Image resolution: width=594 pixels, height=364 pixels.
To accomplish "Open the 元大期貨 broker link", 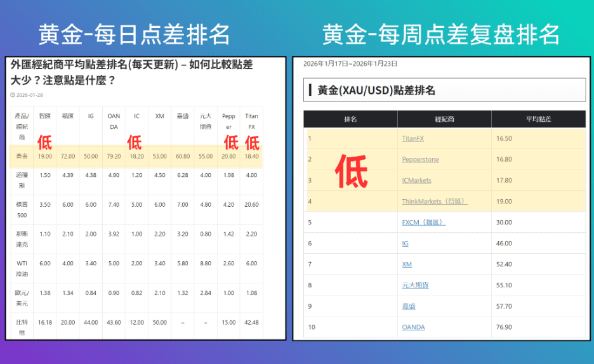I will pyautogui.click(x=415, y=285).
